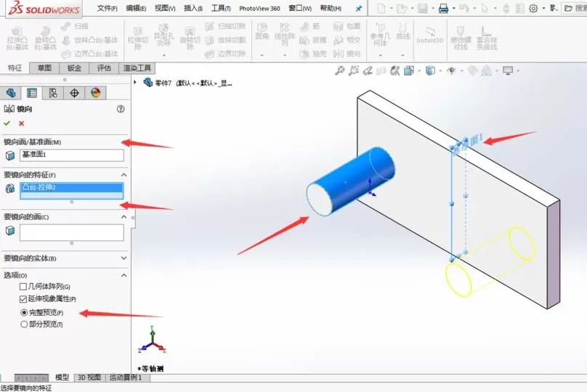The image size is (587, 392).
Task: Open the 视图(V) menu
Action: point(165,8)
